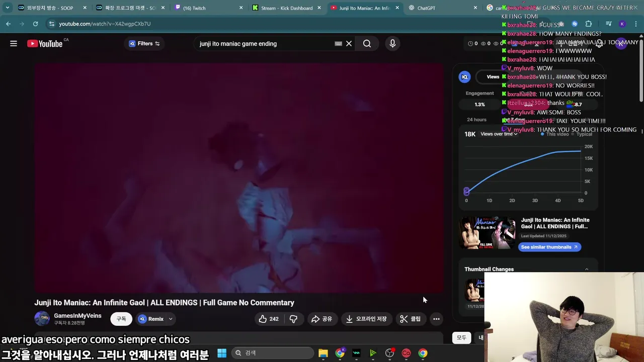Screen dimensions: 644x362
Task: Download video with 오프라인 저장 button
Action: click(366, 319)
